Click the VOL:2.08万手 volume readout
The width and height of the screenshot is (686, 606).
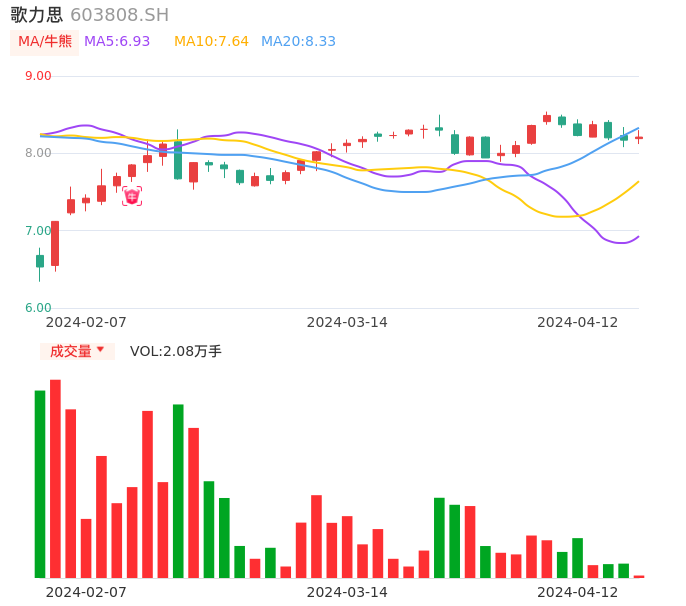coord(175,351)
